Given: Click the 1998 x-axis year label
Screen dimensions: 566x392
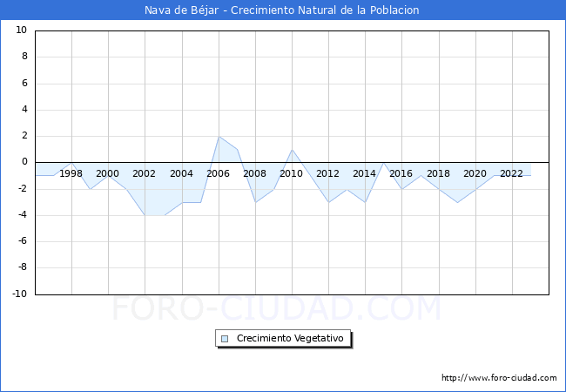Looking at the screenshot, I should (71, 173).
